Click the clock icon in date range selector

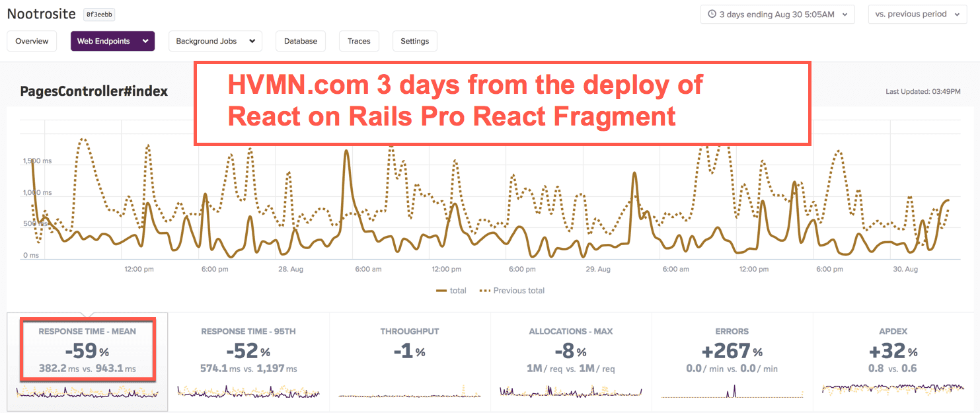pyautogui.click(x=712, y=14)
